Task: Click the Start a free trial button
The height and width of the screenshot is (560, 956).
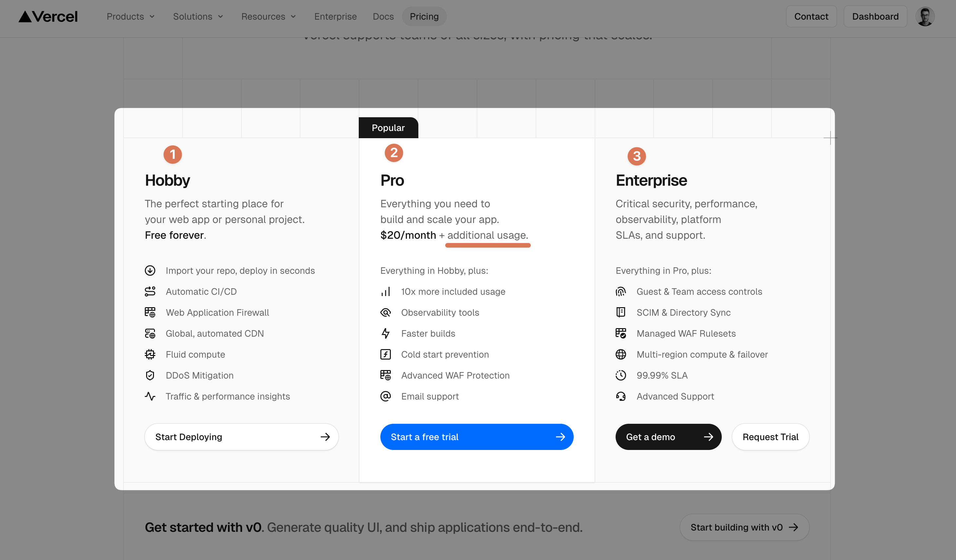Action: tap(476, 437)
